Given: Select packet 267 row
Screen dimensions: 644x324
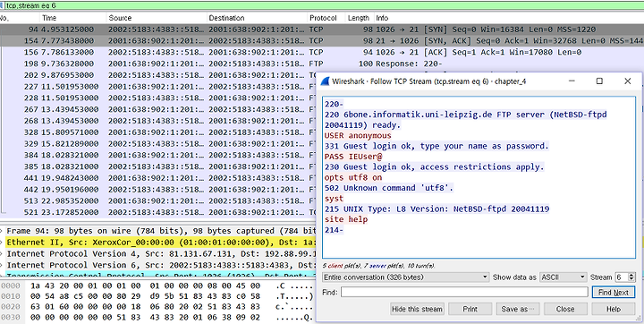Looking at the screenshot, I should tap(157, 109).
